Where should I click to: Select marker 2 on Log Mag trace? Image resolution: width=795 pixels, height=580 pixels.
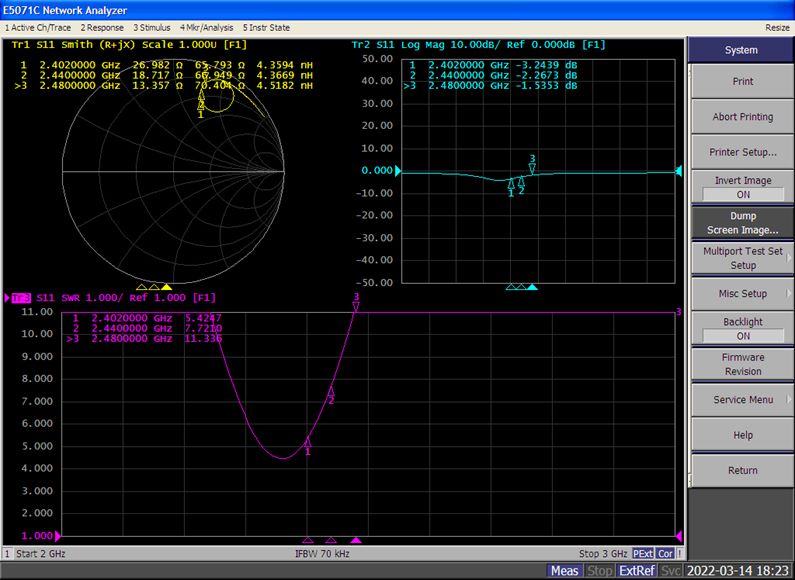(x=521, y=185)
